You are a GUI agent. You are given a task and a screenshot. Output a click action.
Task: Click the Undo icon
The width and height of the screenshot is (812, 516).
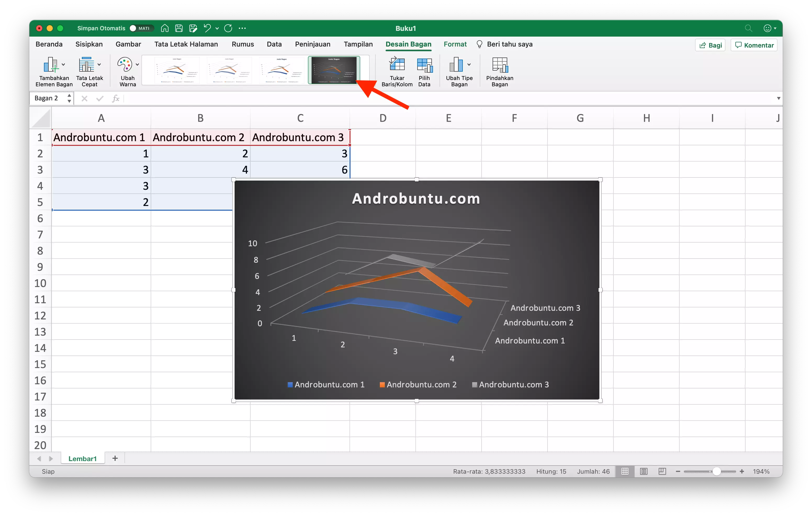tap(207, 28)
